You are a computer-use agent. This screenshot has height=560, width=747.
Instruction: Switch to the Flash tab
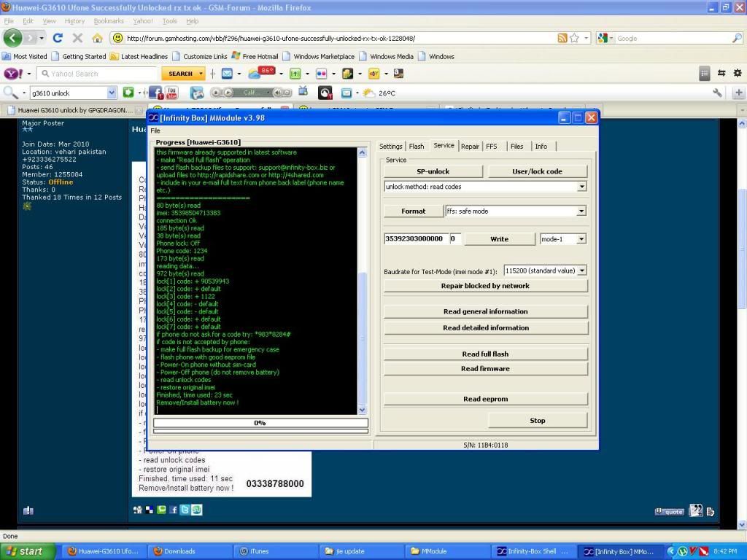tap(416, 146)
